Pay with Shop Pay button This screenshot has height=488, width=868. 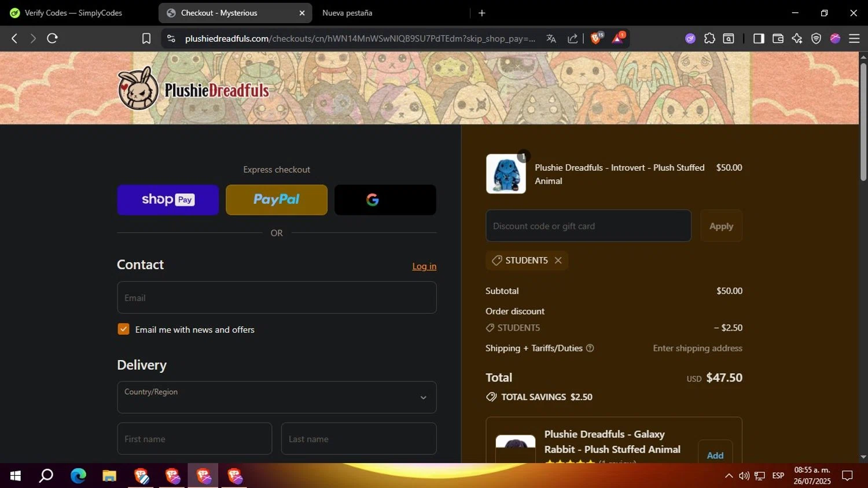(168, 200)
